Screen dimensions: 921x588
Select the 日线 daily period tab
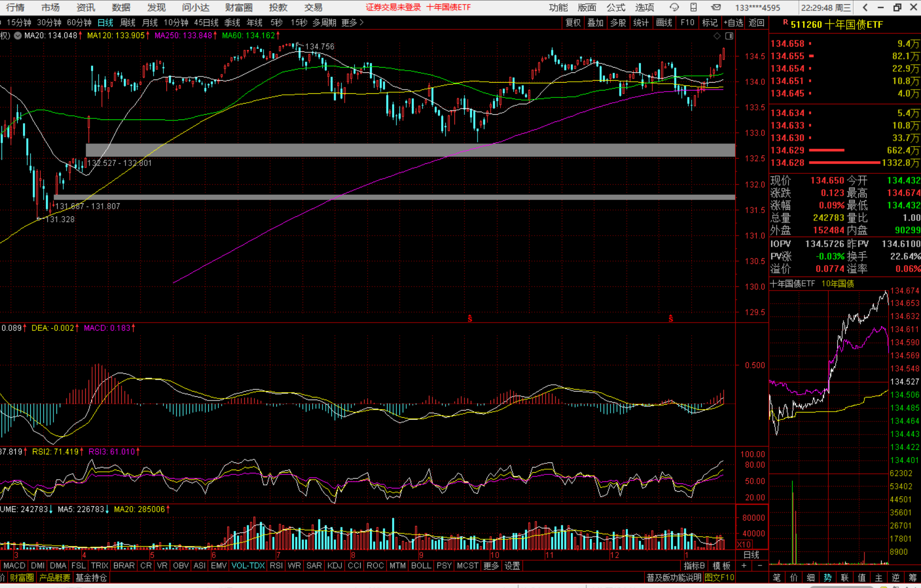tap(105, 23)
